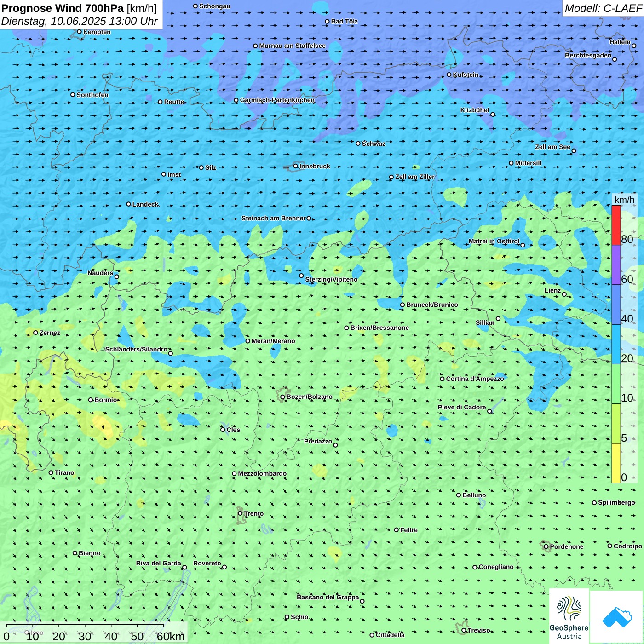Click the Meran/Merano city marker
Viewport: 644px width, 644px height.
[x=247, y=341]
